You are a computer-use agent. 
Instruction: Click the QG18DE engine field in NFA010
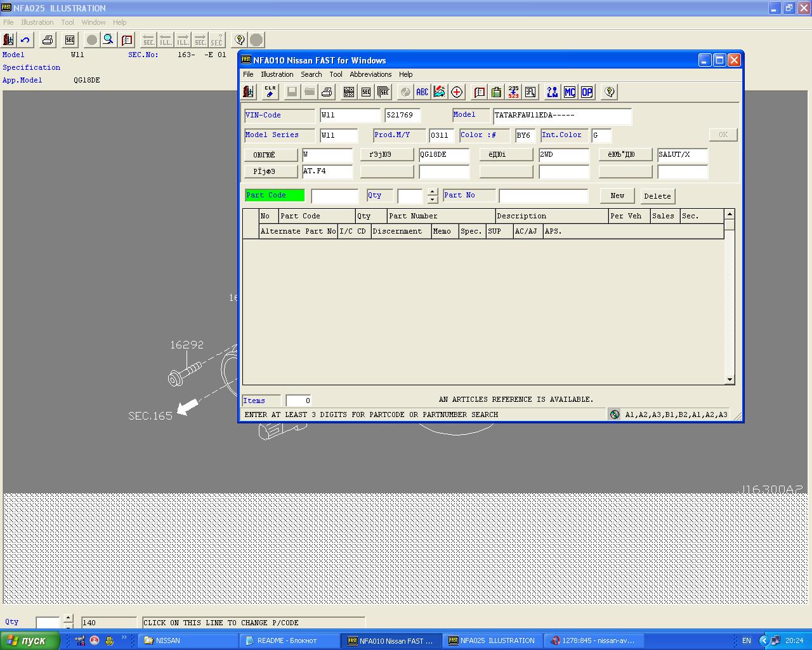[444, 155]
